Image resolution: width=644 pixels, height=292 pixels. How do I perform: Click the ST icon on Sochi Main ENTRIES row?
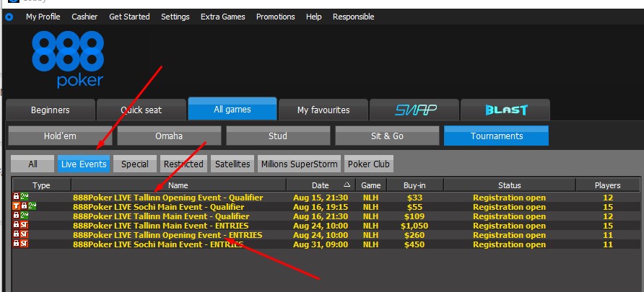[23, 244]
